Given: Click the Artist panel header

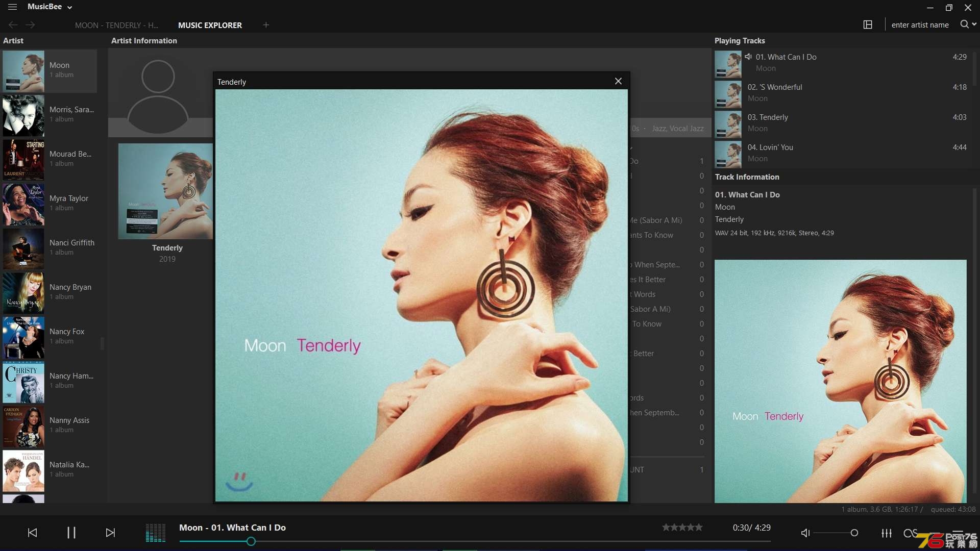Looking at the screenshot, I should tap(13, 40).
